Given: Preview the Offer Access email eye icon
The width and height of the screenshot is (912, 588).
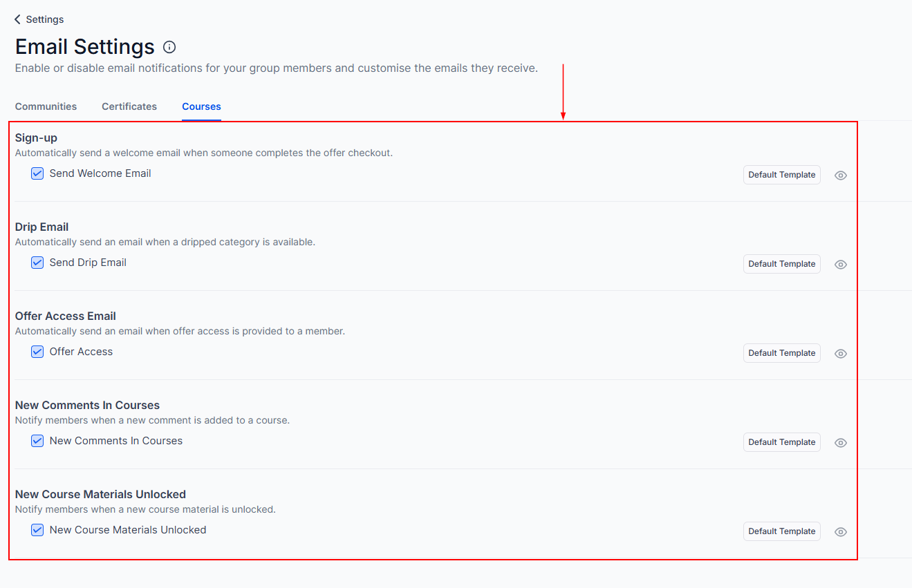Looking at the screenshot, I should (x=841, y=354).
